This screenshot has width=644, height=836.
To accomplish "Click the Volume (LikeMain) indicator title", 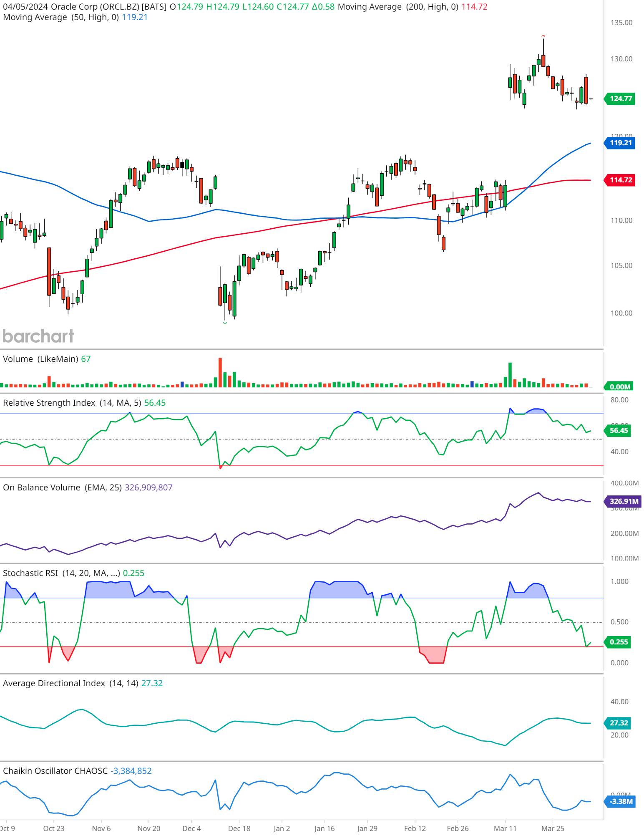I will pyautogui.click(x=41, y=359).
